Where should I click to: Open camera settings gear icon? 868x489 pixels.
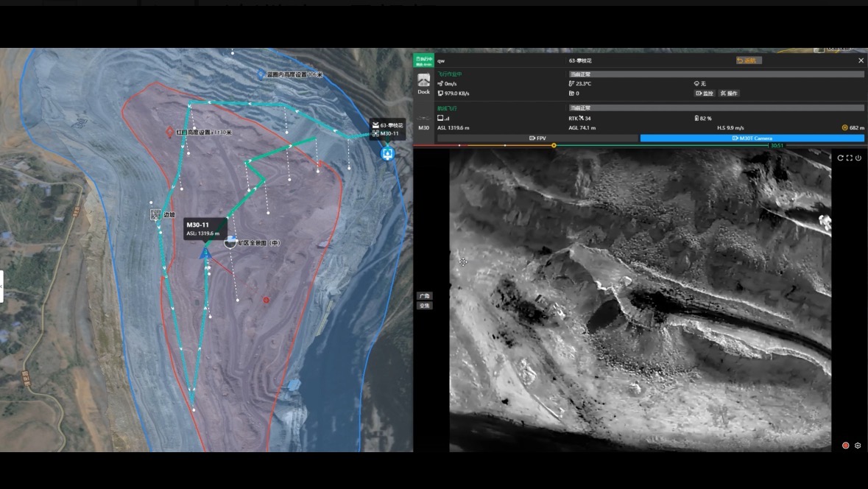pos(858,446)
